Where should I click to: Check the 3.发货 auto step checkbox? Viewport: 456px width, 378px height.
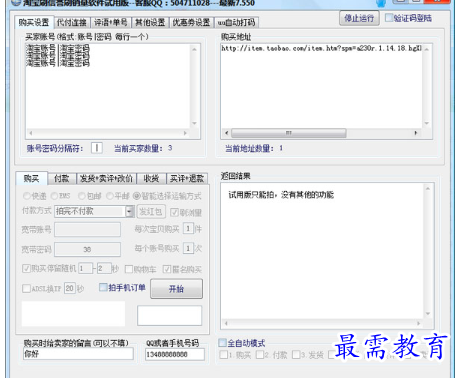[x=296, y=355]
